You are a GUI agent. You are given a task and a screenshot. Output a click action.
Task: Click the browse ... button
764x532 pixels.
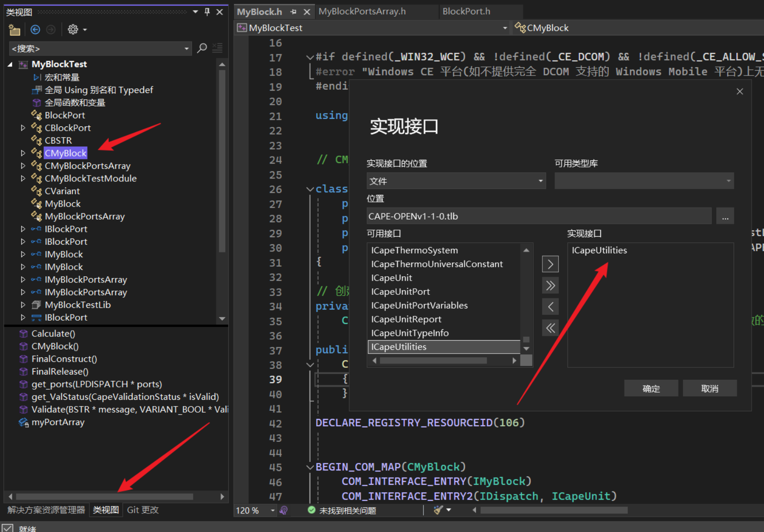pos(725,216)
